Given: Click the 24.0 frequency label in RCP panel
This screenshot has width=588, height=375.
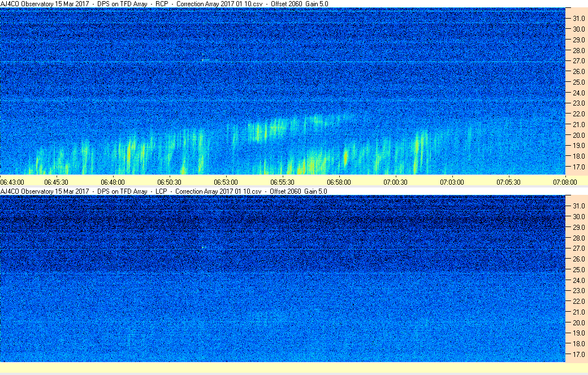Looking at the screenshot, I should [578, 93].
